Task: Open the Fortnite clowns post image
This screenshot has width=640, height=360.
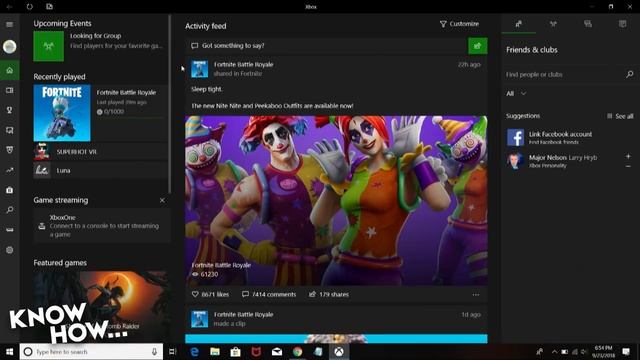Action: [336, 200]
